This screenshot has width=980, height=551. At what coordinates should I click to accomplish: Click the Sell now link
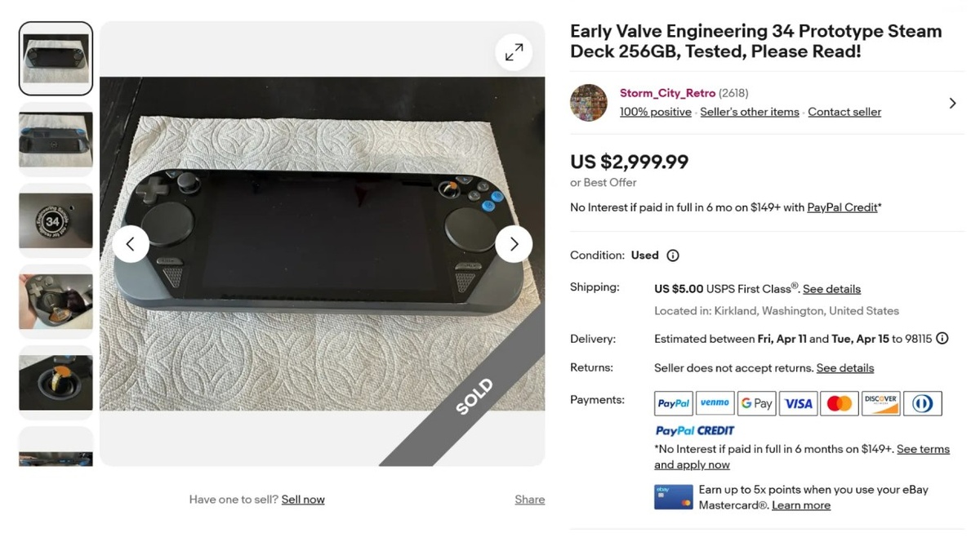click(303, 500)
